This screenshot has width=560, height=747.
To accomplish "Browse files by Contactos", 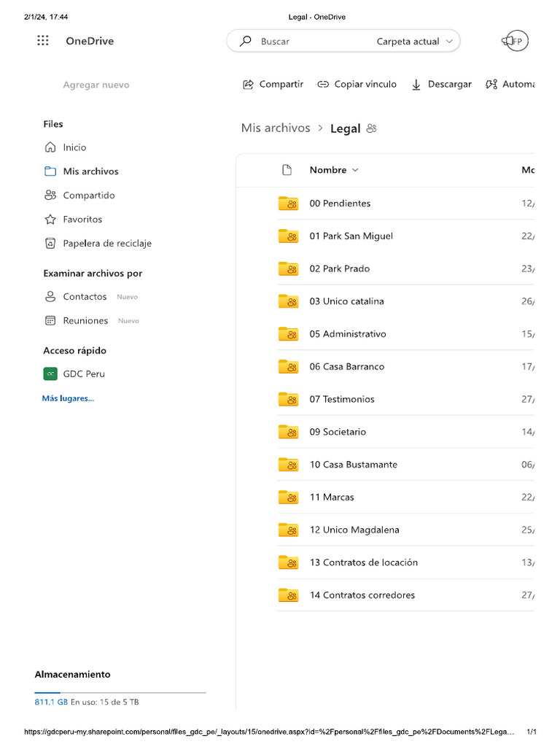I will click(x=85, y=296).
